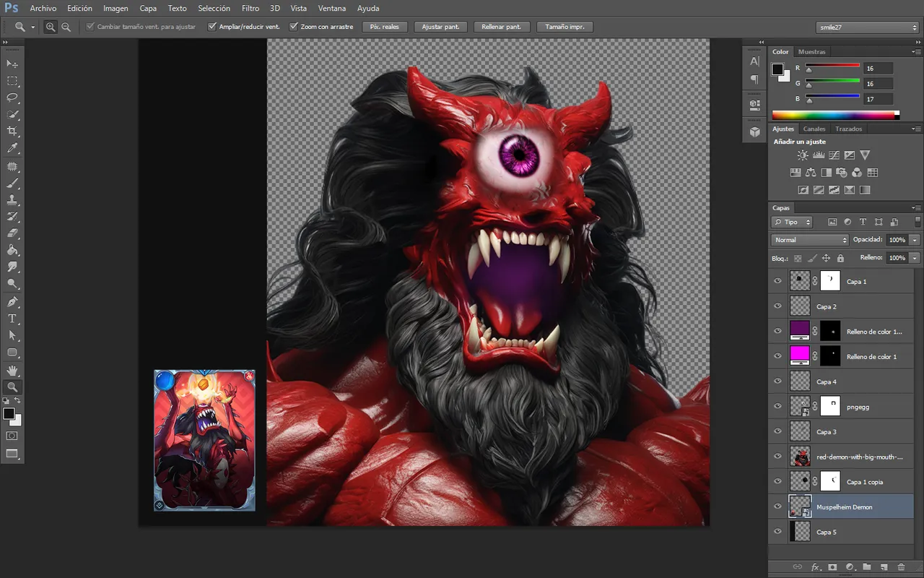This screenshot has width=924, height=578.
Task: Toggle layer filtering switch in Capas panel
Action: point(918,222)
